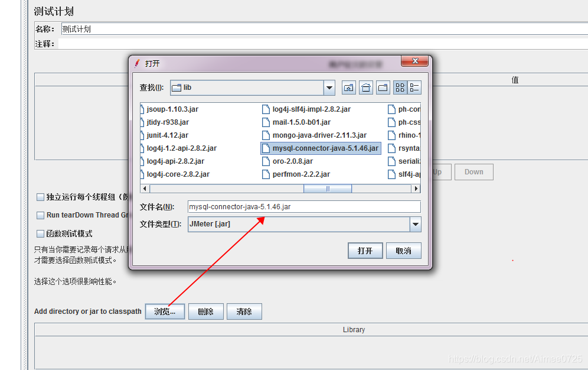The height and width of the screenshot is (370, 588).
Task: Select perfmon-2.2.2.jar file name
Action: click(x=301, y=174)
